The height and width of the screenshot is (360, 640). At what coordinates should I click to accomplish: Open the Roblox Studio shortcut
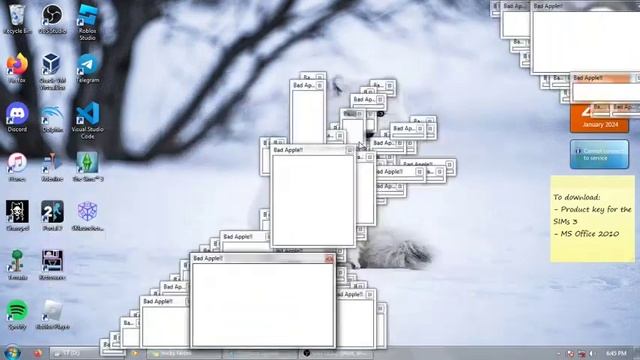[87, 22]
